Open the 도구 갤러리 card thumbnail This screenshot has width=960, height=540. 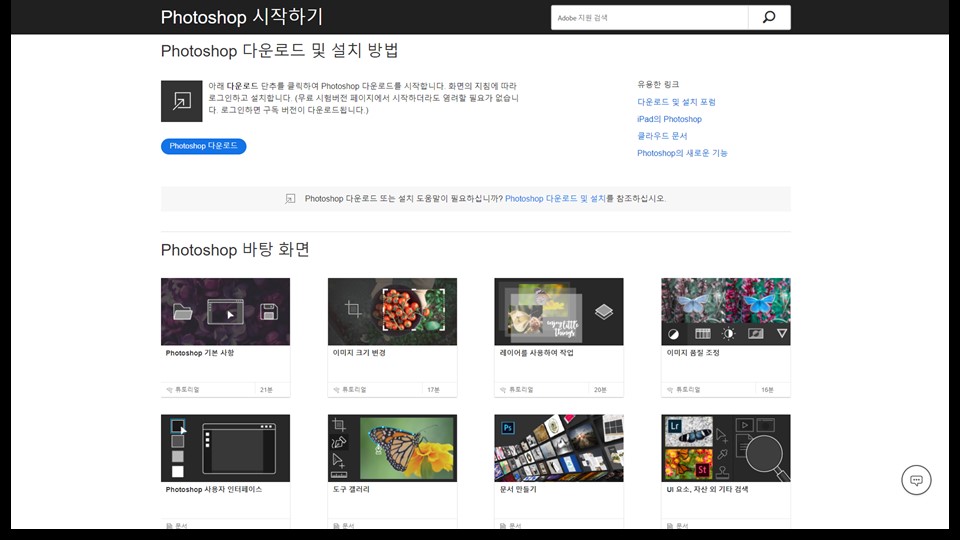coord(392,448)
